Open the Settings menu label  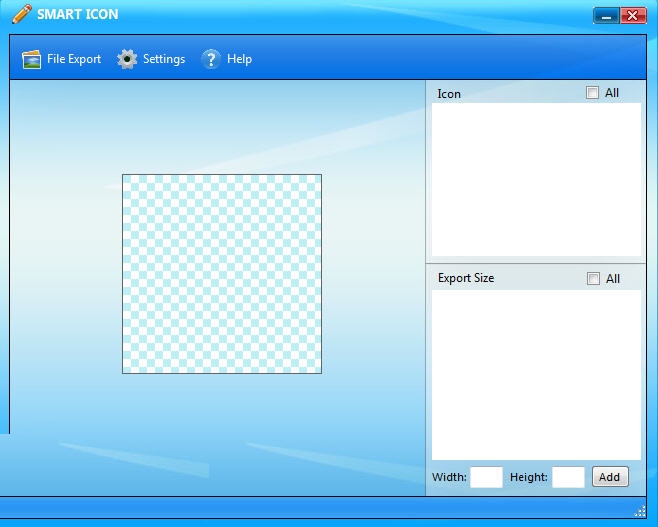(x=164, y=59)
